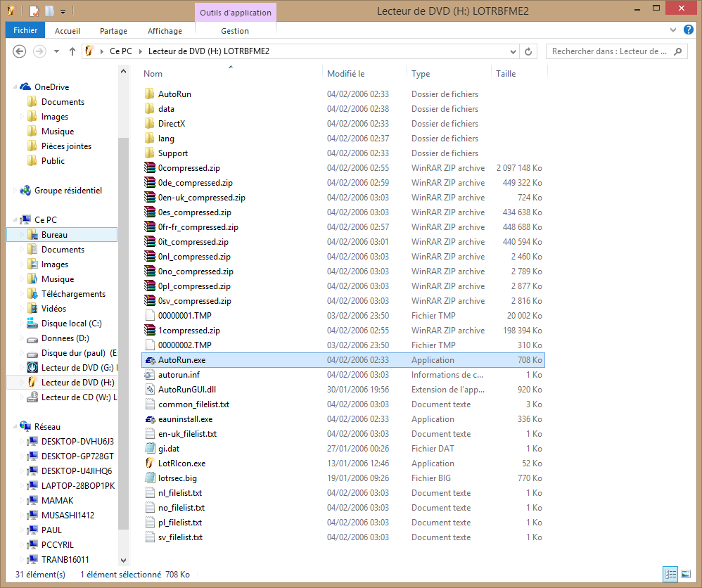Viewport: 702px width, 588px height.
Task: Switch to the Affichage ribbon tab
Action: coord(165,31)
